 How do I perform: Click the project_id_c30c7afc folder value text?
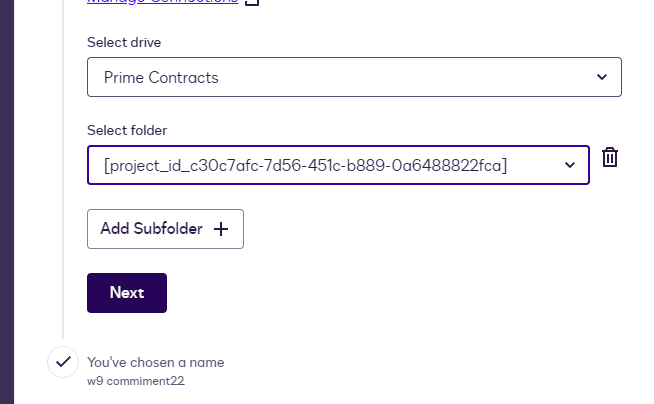click(305, 165)
